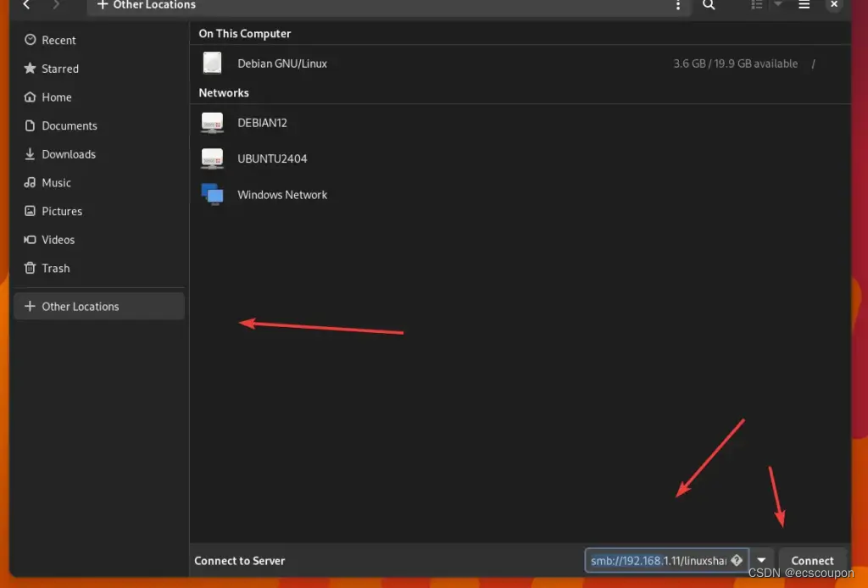This screenshot has height=588, width=868.
Task: Click the server address help icon
Action: pyautogui.click(x=736, y=560)
